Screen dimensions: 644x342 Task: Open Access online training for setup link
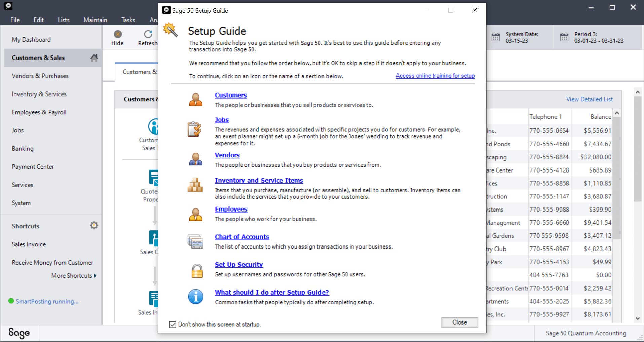click(x=435, y=76)
